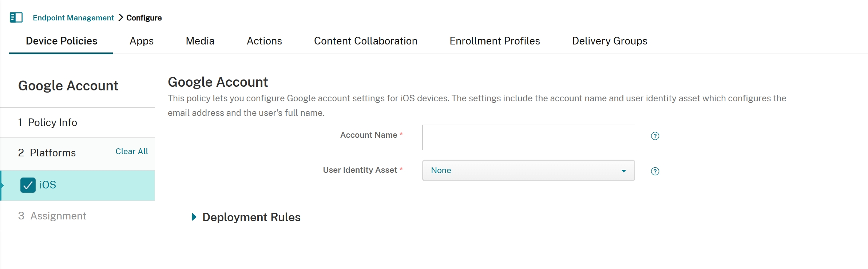This screenshot has height=269, width=868.
Task: Click the Account Name text field
Action: tap(528, 137)
